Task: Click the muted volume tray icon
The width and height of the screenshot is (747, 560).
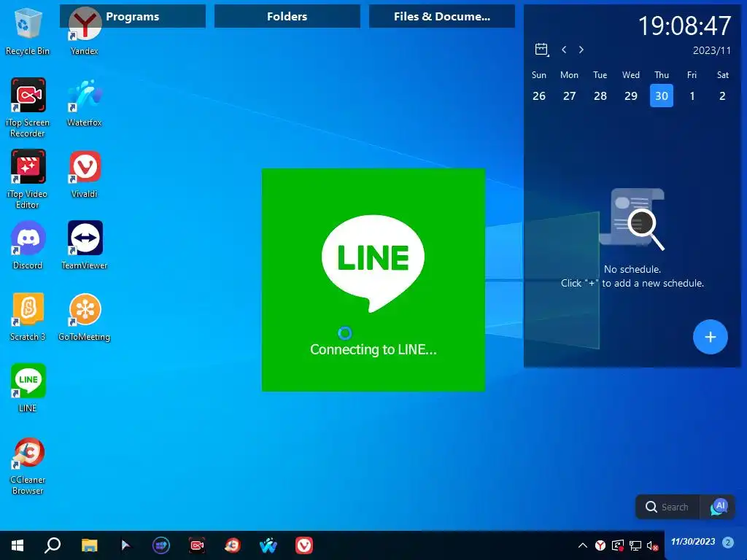Action: [x=653, y=545]
